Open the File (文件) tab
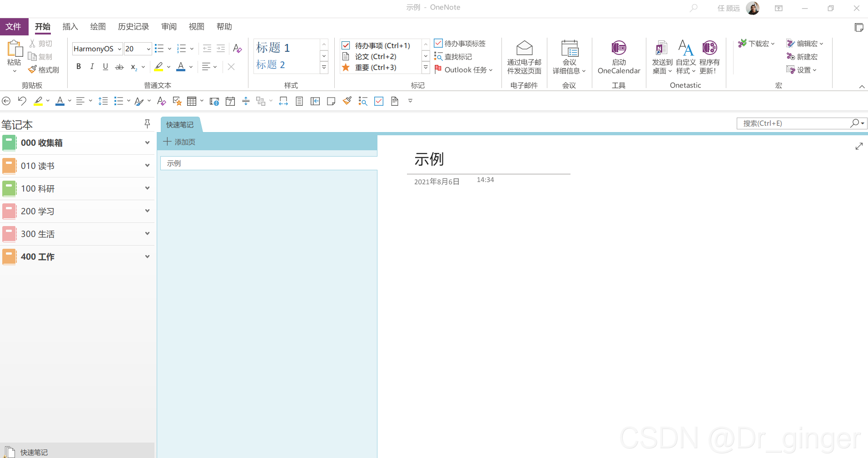This screenshot has width=868, height=458. point(14,27)
